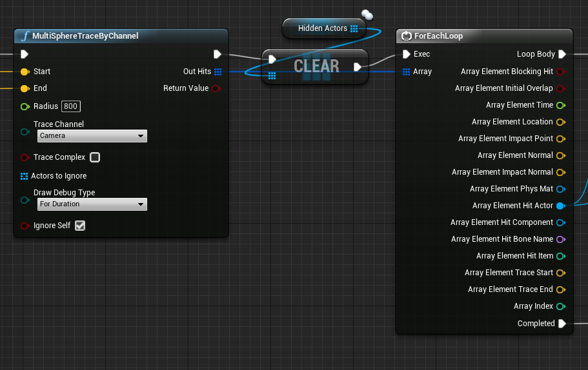Click the Array Element Initial Overlap pin

(561, 88)
